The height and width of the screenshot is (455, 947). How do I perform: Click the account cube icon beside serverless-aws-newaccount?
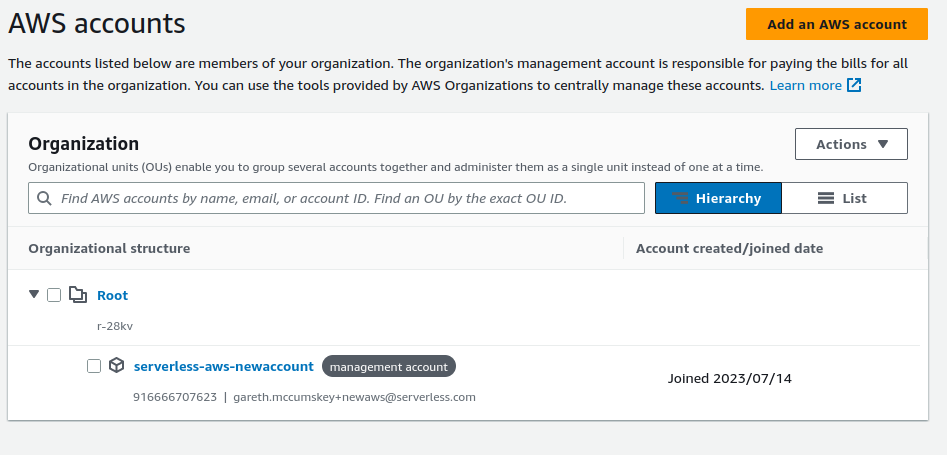tap(117, 365)
